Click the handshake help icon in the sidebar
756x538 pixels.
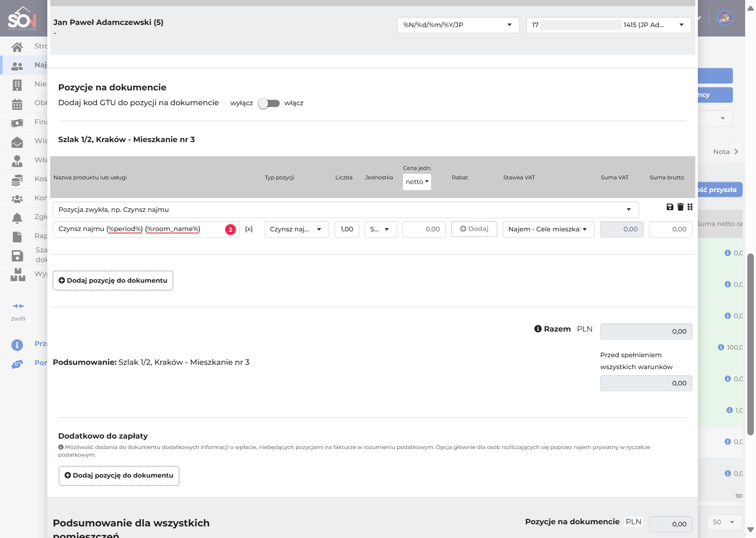[17, 364]
